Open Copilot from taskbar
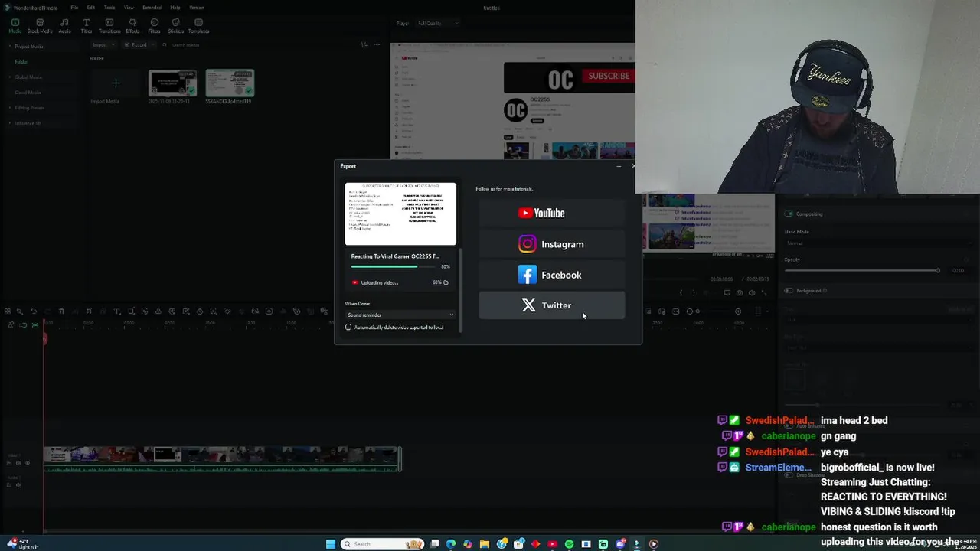 (x=468, y=544)
